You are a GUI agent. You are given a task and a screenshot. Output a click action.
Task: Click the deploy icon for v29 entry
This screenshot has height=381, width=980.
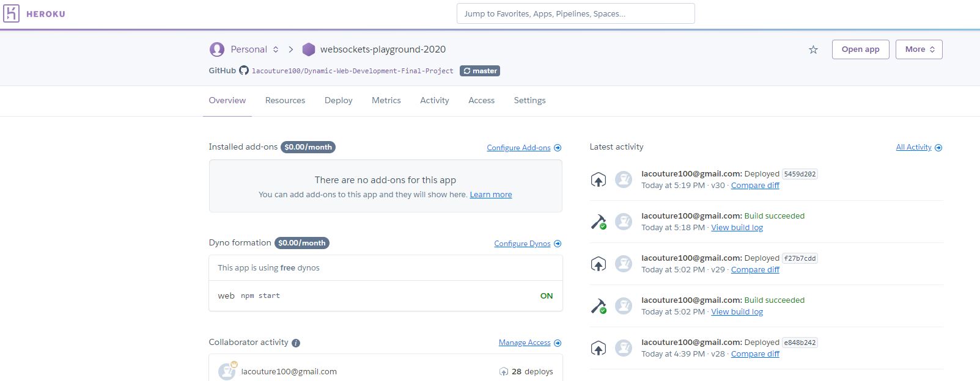(x=599, y=264)
